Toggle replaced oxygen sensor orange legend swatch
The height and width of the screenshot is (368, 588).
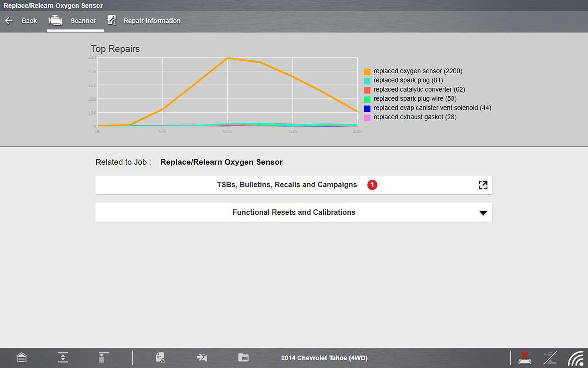click(x=367, y=71)
